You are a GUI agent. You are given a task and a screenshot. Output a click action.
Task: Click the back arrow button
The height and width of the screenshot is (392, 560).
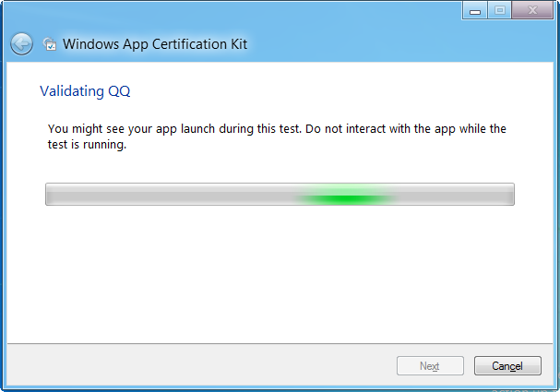coord(21,44)
